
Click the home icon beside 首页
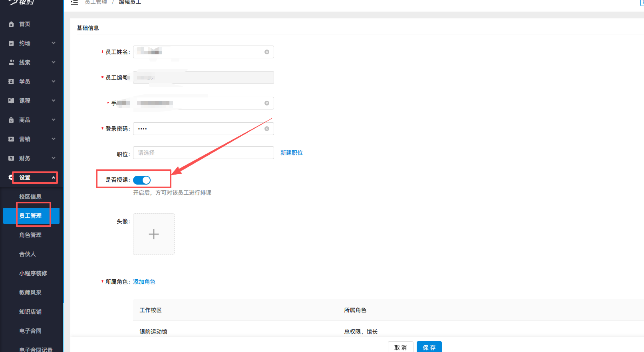tap(11, 24)
